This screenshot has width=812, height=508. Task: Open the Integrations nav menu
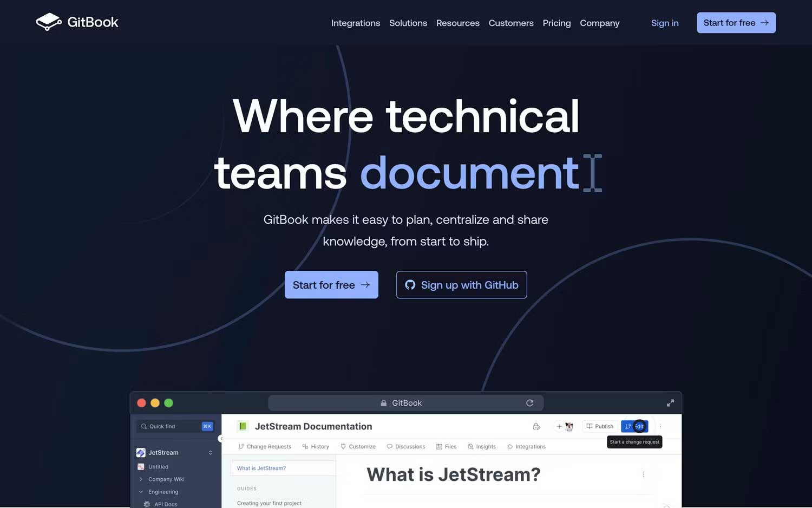[356, 23]
